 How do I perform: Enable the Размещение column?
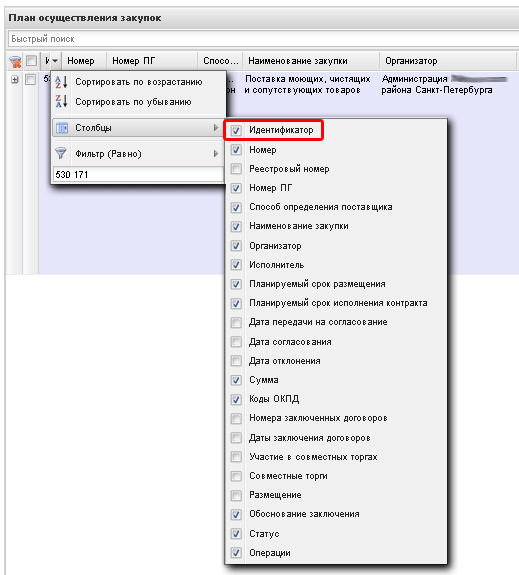[236, 495]
